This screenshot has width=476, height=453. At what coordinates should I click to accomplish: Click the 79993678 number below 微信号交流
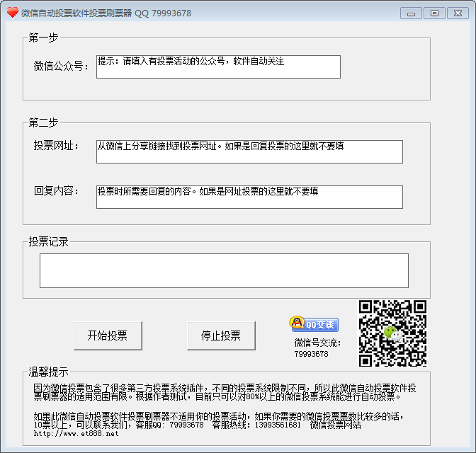[x=311, y=354]
